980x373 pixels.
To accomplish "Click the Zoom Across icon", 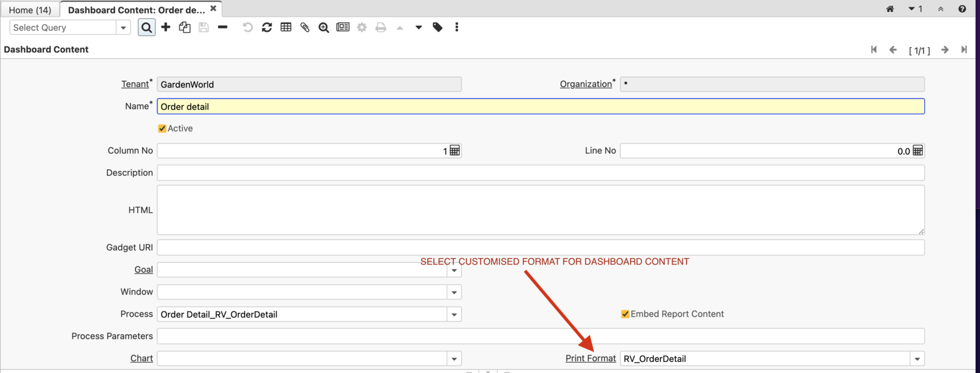I will (x=324, y=28).
